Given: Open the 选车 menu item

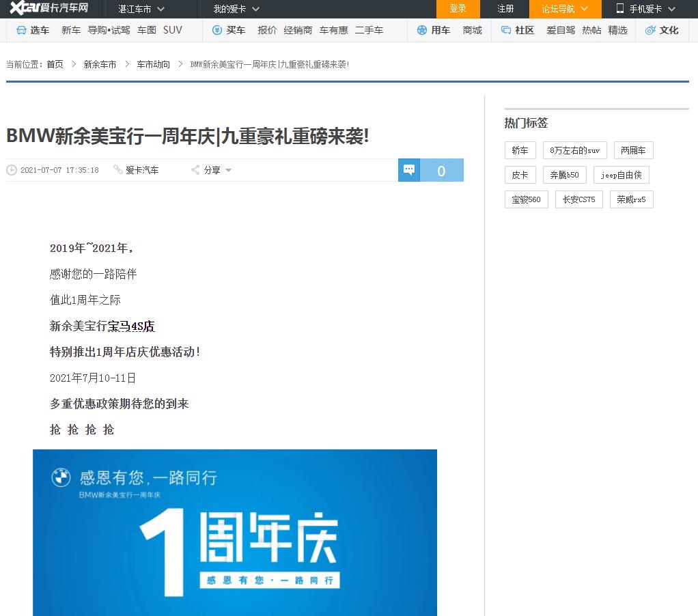Looking at the screenshot, I should [x=40, y=30].
